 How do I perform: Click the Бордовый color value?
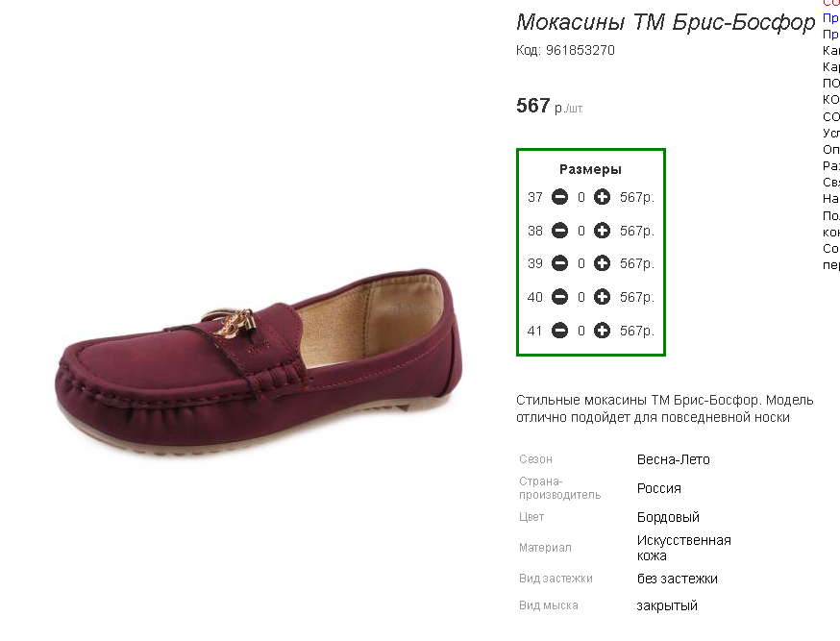[668, 517]
